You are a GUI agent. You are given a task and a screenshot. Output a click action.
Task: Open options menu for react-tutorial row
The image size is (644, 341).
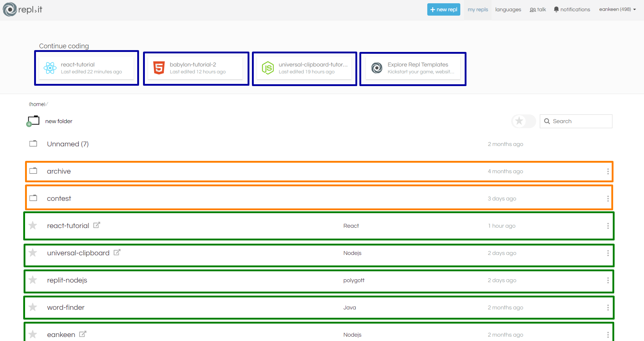[608, 226]
